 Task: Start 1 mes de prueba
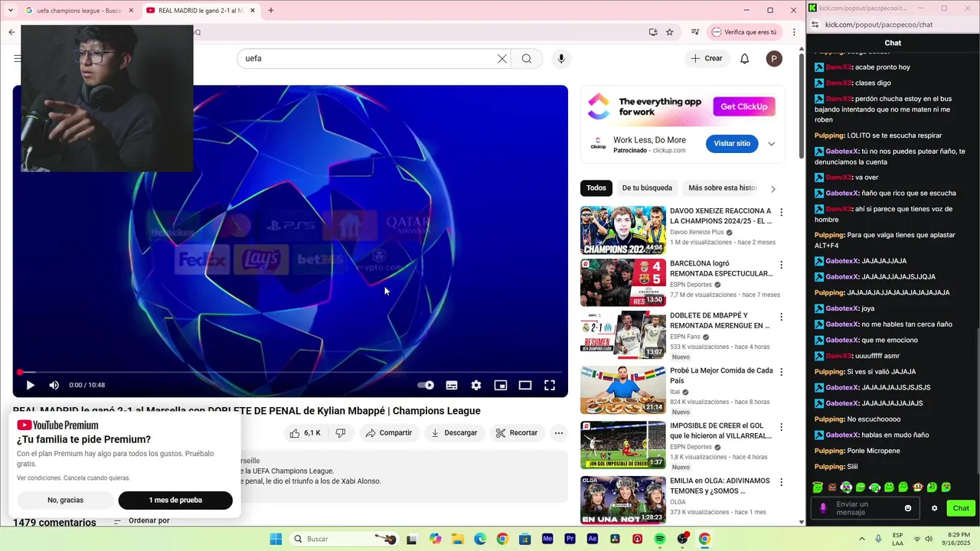pyautogui.click(x=175, y=500)
